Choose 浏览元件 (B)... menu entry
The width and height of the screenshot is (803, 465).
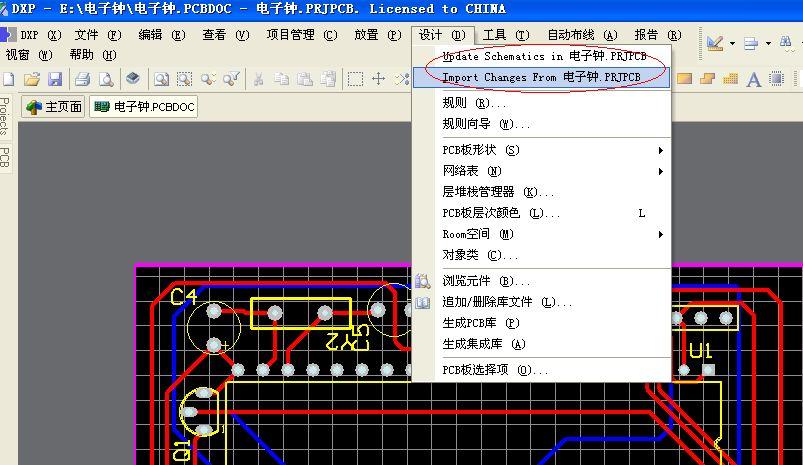point(541,281)
